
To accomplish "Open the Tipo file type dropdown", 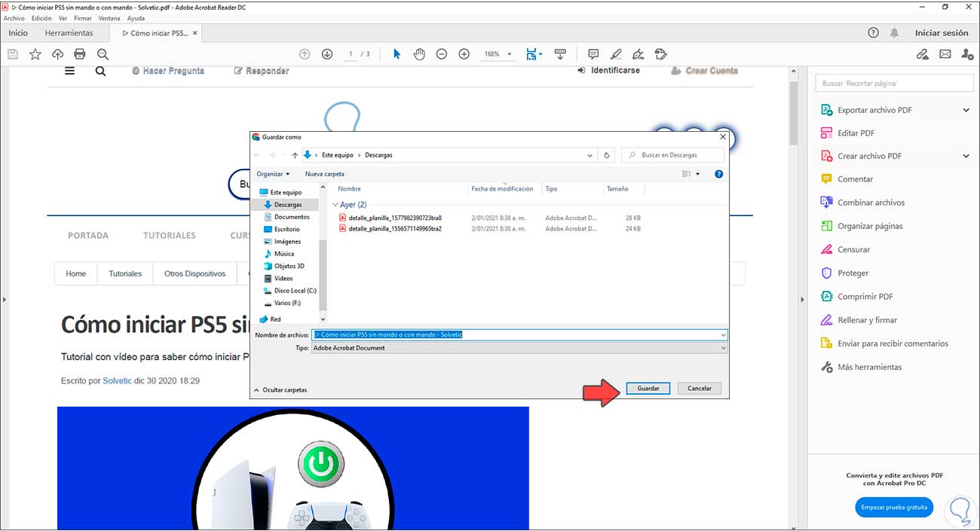I will click(x=520, y=348).
